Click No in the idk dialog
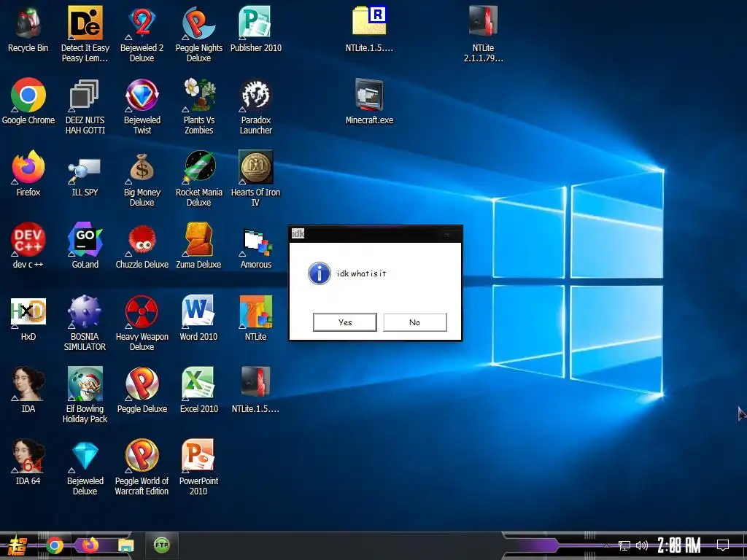This screenshot has width=747, height=560. click(x=415, y=322)
